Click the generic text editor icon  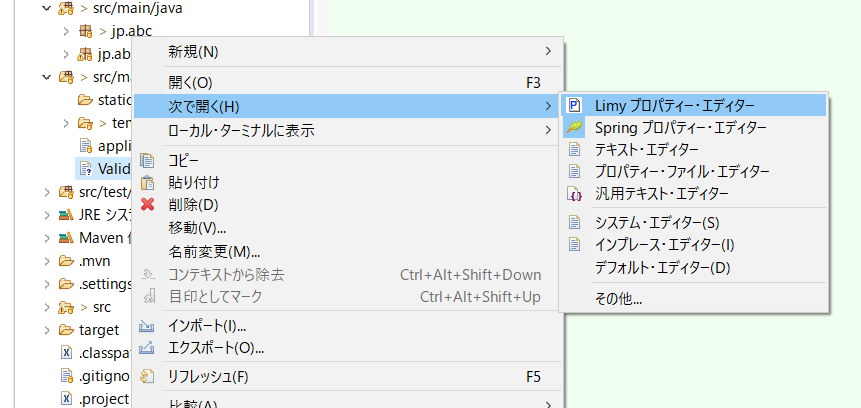[x=574, y=193]
